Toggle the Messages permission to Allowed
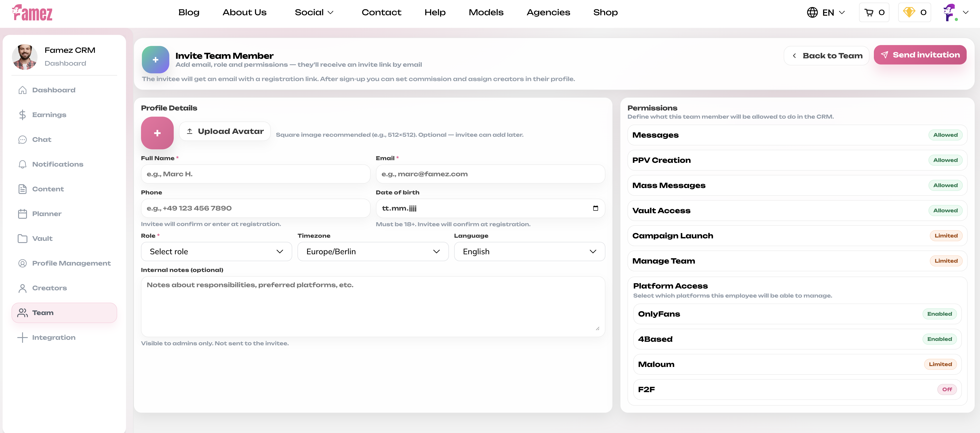 pos(946,135)
